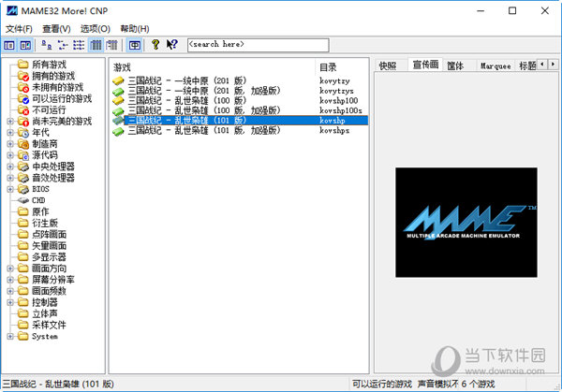Image resolution: width=562 pixels, height=392 pixels.
Task: Expand the 源代码 tree node
Action: click(x=10, y=155)
